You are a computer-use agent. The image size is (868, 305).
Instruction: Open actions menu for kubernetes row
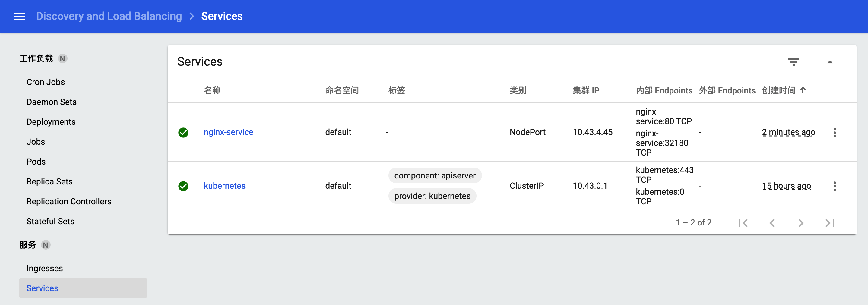835,186
